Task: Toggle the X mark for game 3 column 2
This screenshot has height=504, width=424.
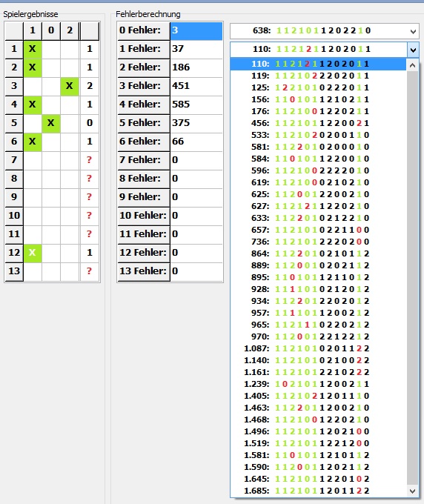Action: (x=70, y=86)
